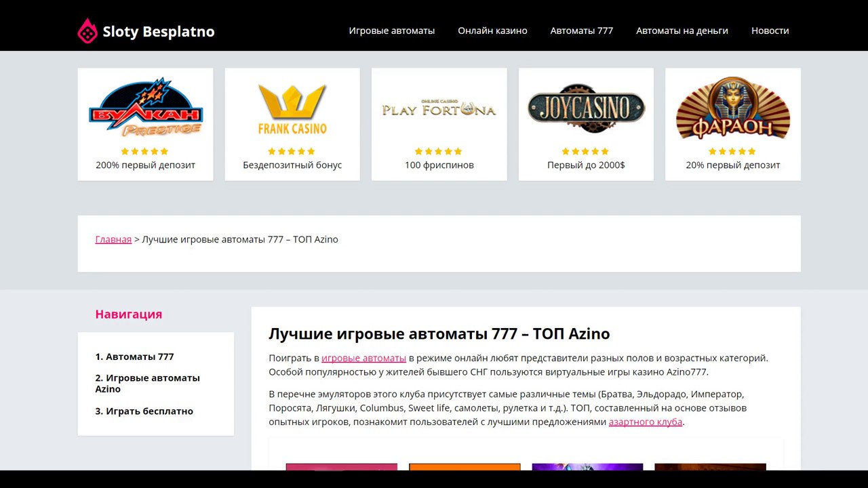Viewport: 868px width, 488px height.
Task: Click star rating under JoyCasino
Action: point(585,151)
